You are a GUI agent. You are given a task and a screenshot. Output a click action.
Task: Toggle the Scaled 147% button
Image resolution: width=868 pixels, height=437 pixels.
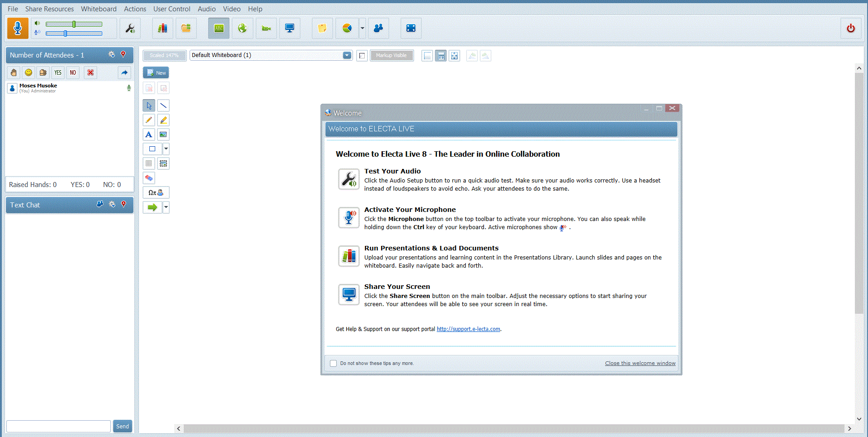[164, 55]
